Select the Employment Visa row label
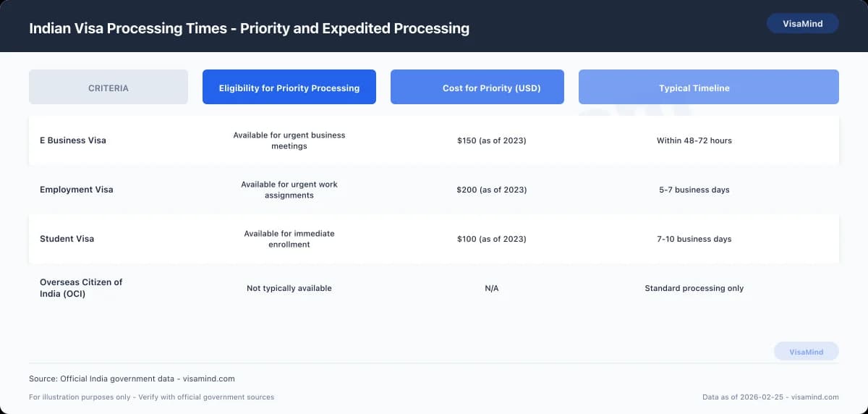This screenshot has width=868, height=414. 77,190
